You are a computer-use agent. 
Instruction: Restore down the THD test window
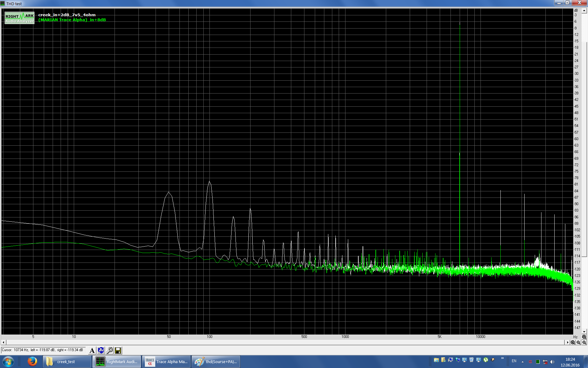(x=567, y=3)
